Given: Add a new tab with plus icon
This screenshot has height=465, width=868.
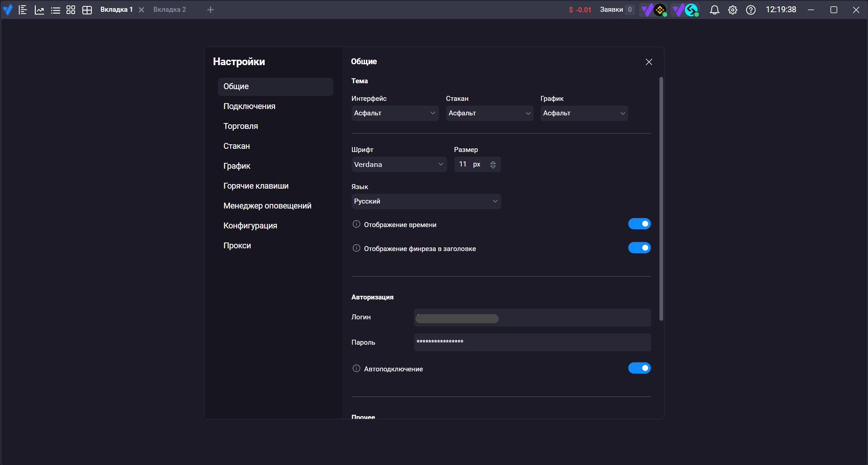Looking at the screenshot, I should [210, 9].
